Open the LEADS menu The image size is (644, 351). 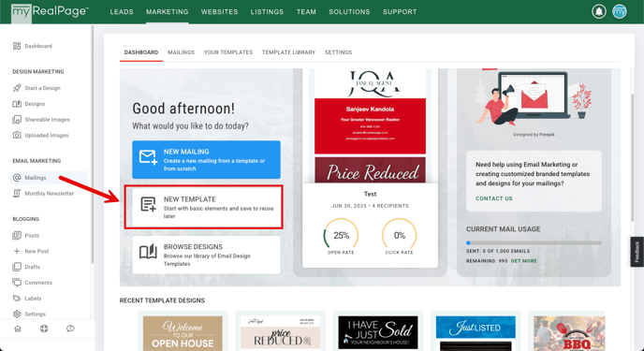click(122, 12)
